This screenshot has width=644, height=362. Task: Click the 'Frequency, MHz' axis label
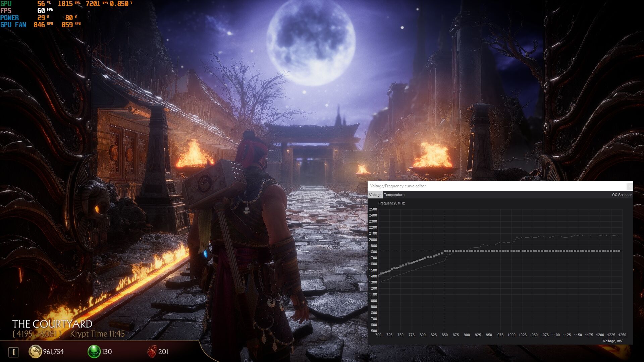(391, 203)
